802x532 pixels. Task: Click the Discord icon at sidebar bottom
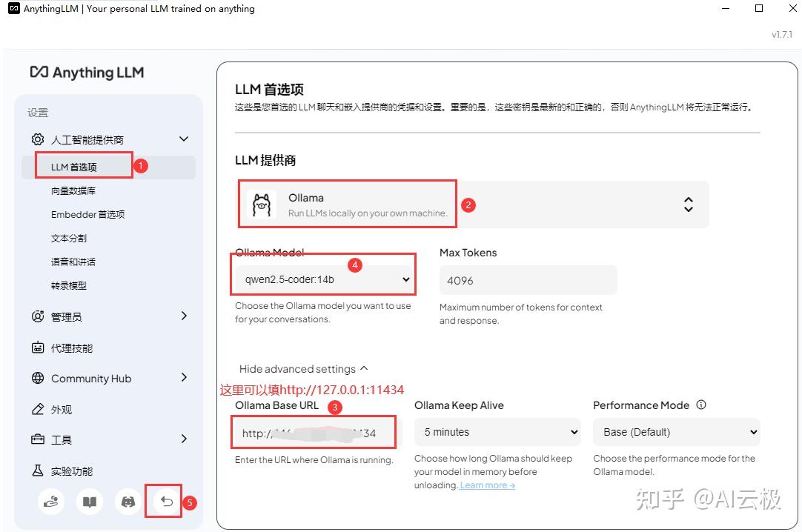tap(127, 502)
